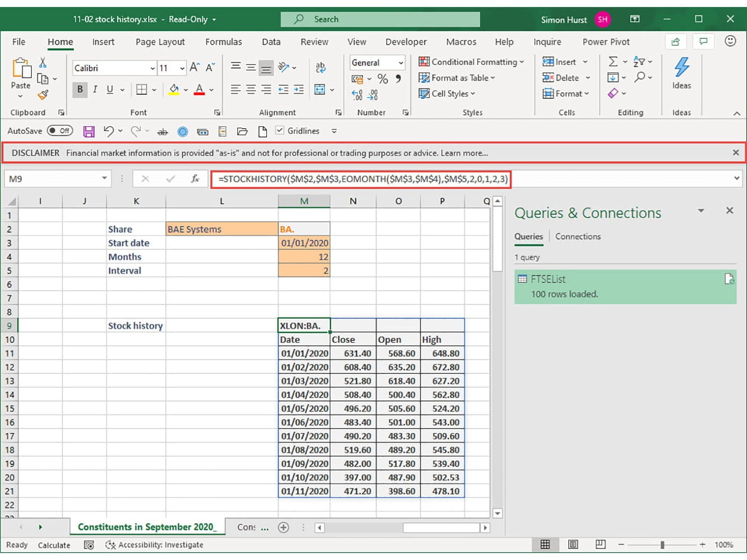Click the Merge & Center icon
This screenshot has width=747, height=560.
pos(320,90)
